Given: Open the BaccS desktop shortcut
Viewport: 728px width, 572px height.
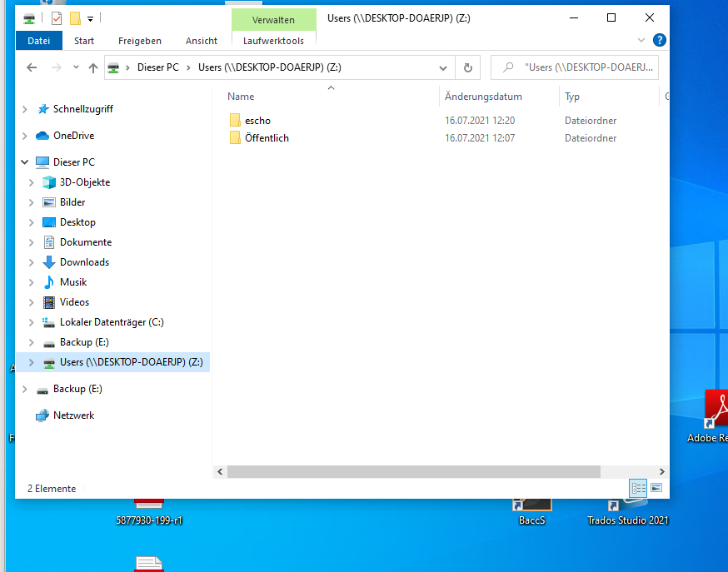Looking at the screenshot, I should 531,509.
